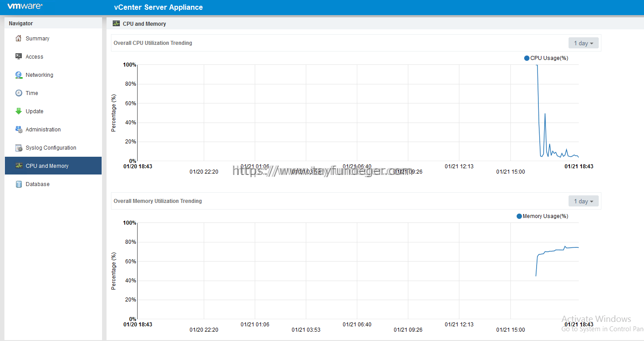Click Overall Memory Utilization Trending heading
The image size is (644, 341).
[158, 201]
